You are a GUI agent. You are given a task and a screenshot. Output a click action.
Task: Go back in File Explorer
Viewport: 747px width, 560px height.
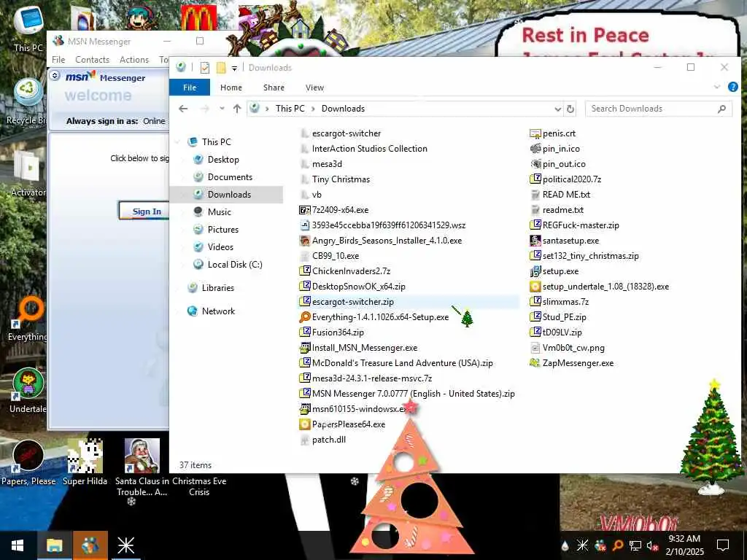(x=183, y=109)
